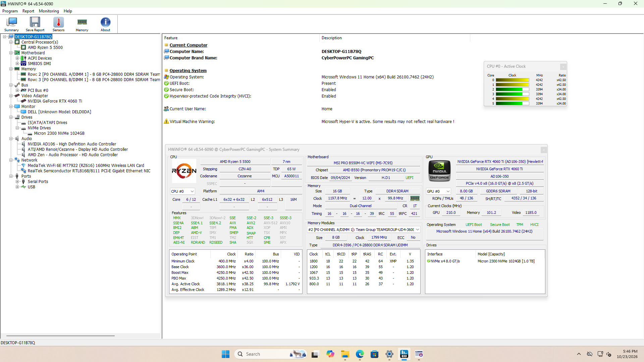Open File Explorer from the taskbar
Screen dimensions: 644x362
click(x=345, y=354)
